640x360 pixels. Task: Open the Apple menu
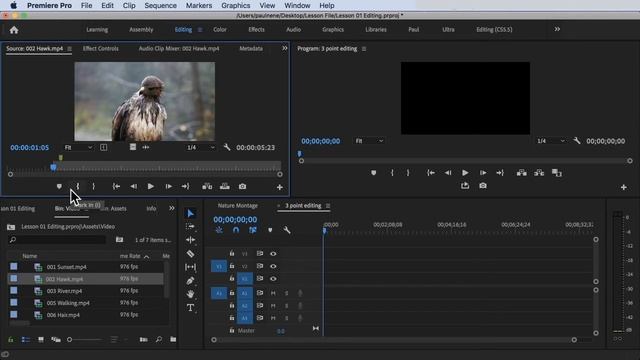click(13, 5)
